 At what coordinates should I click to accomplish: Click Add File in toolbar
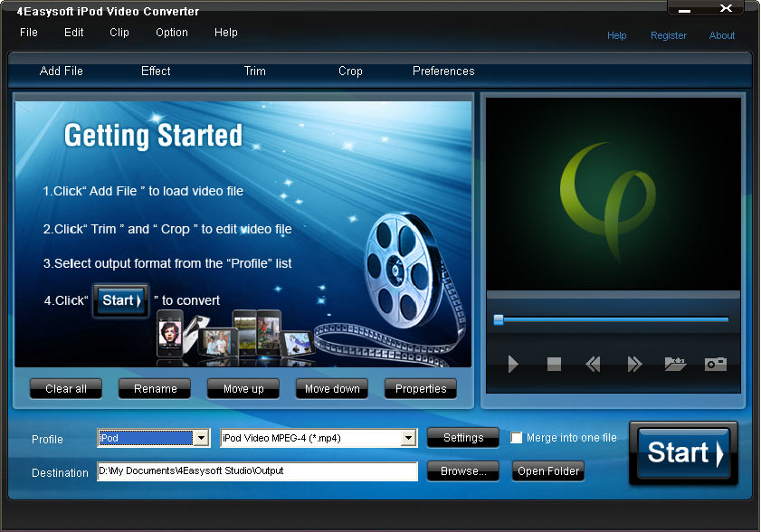(x=62, y=71)
